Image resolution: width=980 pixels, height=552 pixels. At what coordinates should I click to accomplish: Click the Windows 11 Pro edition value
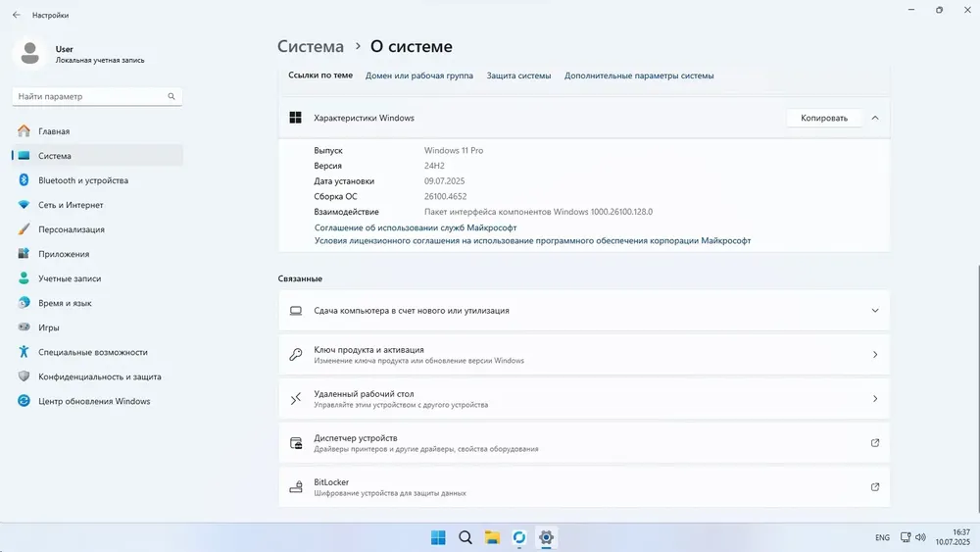pos(454,150)
